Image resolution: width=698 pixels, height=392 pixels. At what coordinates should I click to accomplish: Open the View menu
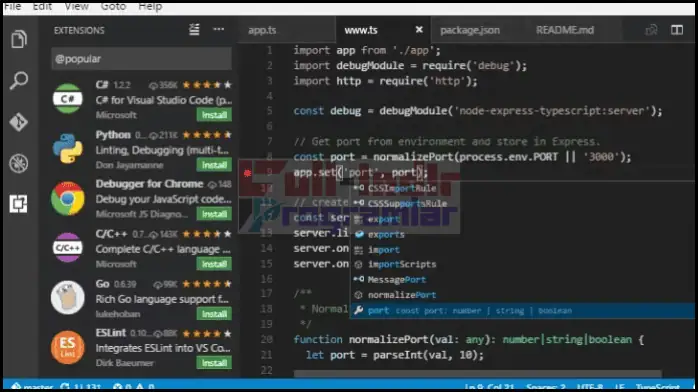tap(77, 6)
